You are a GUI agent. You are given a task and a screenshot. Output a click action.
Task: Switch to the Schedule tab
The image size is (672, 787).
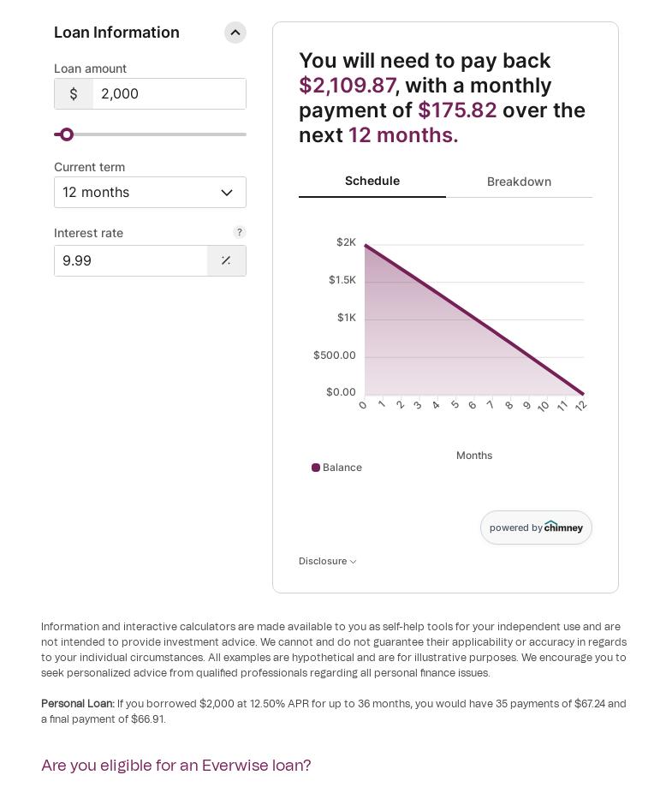pos(372,181)
